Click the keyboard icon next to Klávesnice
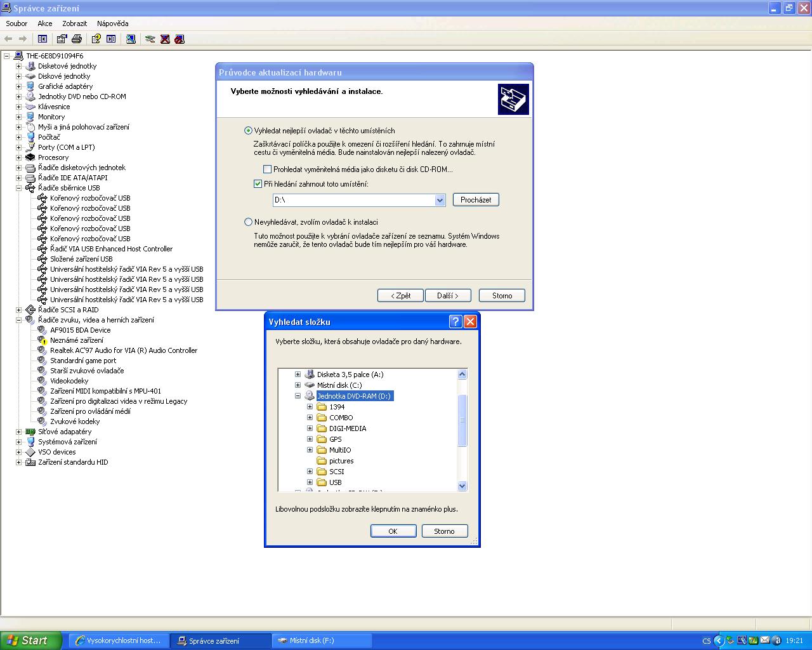Screen dimensions: 812x650 30,107
